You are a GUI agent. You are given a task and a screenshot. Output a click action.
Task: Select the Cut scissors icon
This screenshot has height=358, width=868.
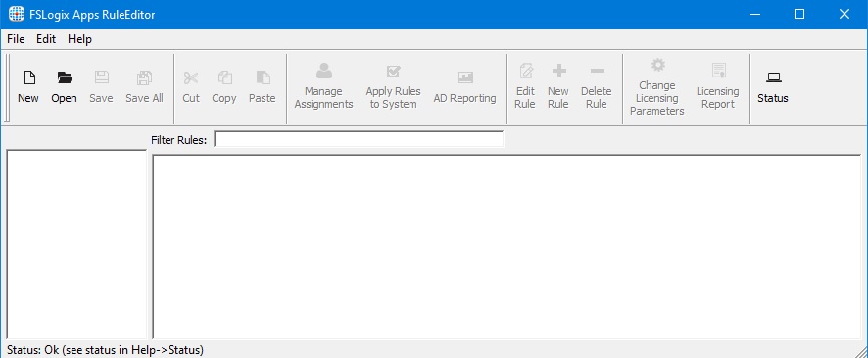point(191,78)
